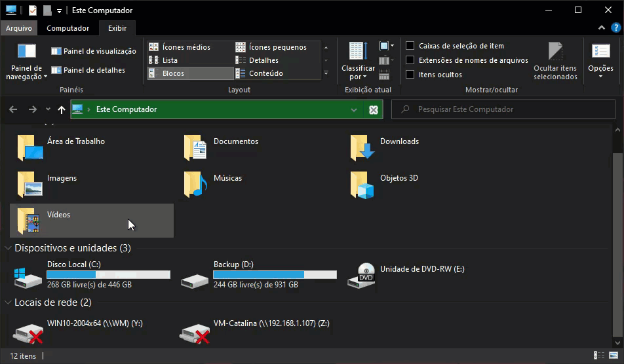This screenshot has height=364, width=624.
Task: Click the Painel de navegação button
Action: pos(26,61)
